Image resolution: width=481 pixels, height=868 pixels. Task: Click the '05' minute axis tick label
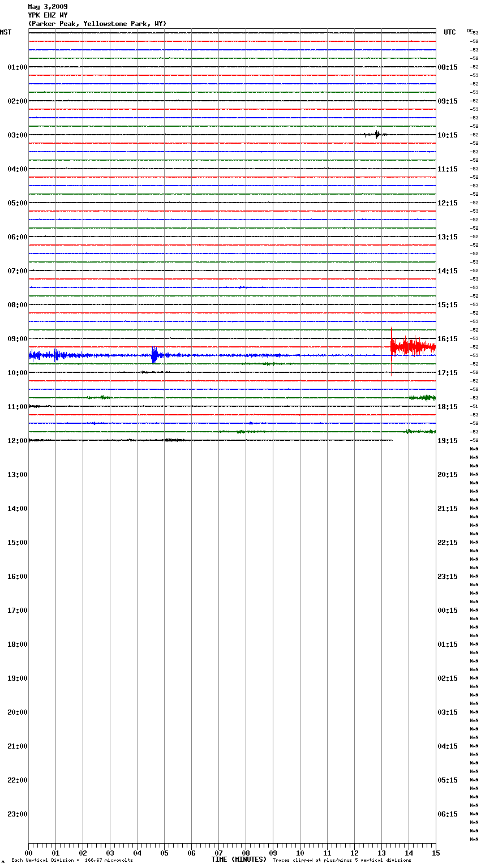point(164,853)
